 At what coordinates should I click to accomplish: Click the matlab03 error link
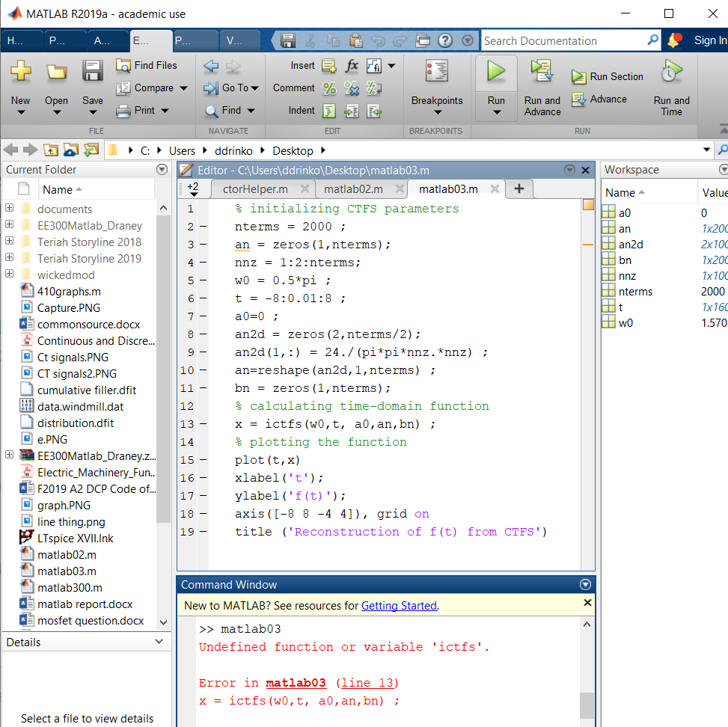point(296,683)
